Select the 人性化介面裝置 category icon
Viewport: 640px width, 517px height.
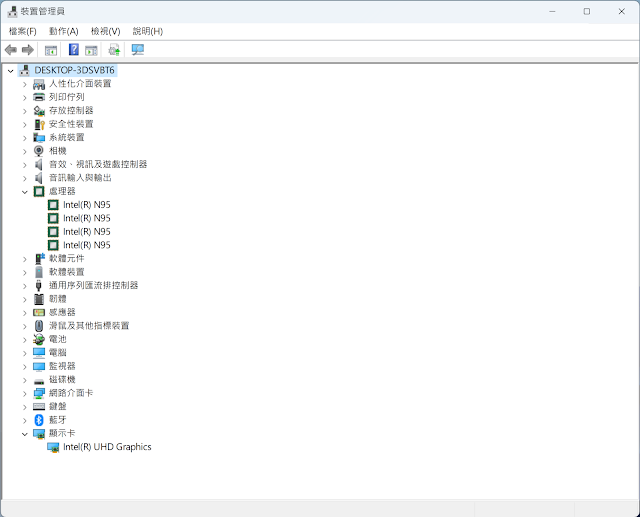pyautogui.click(x=39, y=84)
